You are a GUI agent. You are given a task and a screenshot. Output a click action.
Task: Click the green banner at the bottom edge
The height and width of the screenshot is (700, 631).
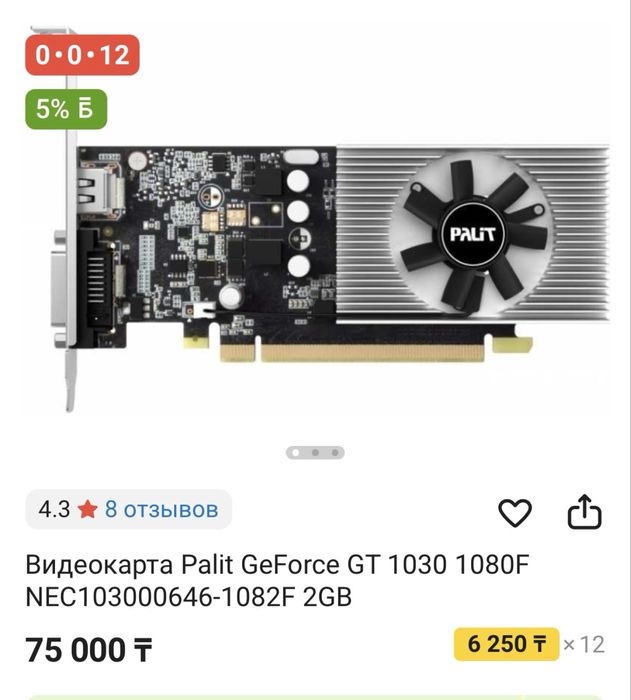click(x=315, y=697)
